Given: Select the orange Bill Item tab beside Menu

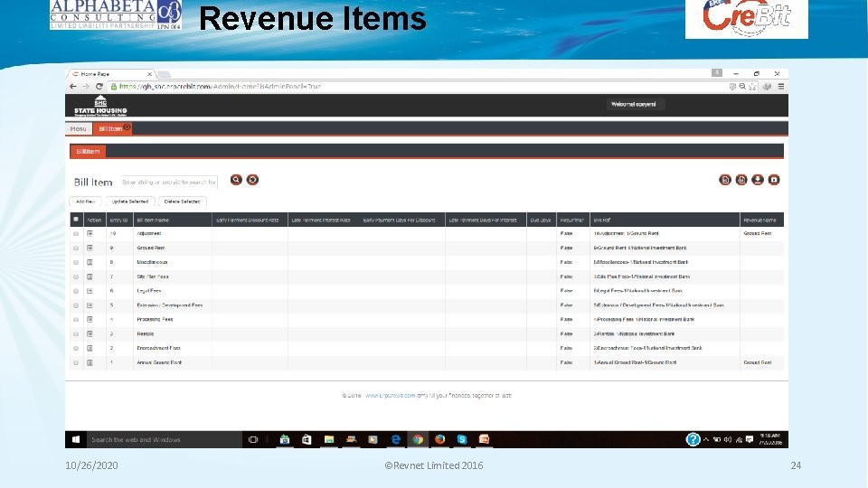Looking at the screenshot, I should click(110, 129).
